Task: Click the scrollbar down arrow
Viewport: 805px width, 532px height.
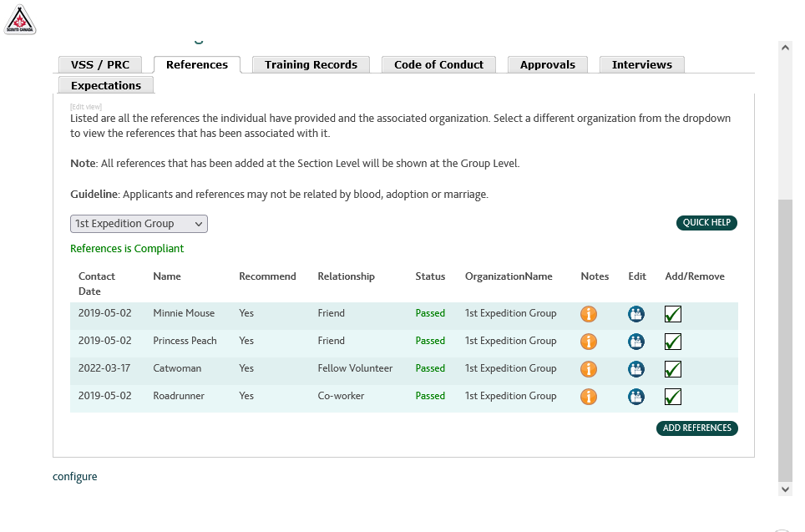Action: pos(785,489)
